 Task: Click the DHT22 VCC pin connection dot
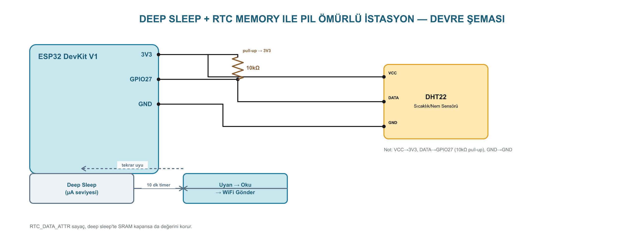click(384, 77)
